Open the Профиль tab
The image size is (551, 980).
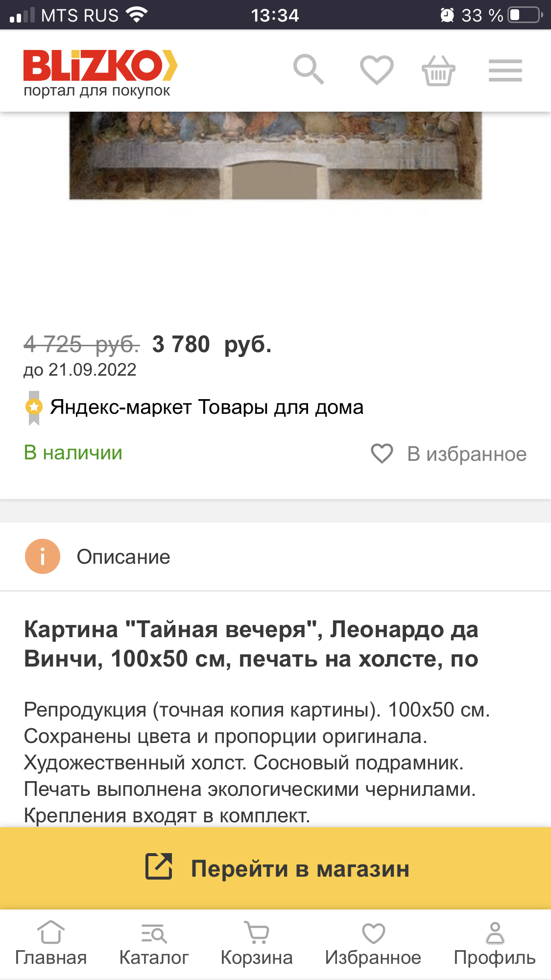pos(495,944)
